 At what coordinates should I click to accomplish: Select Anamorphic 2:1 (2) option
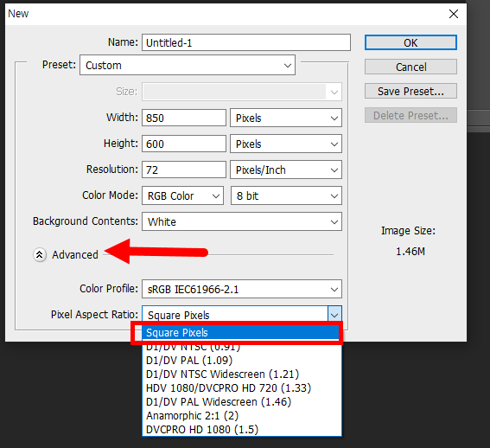[x=242, y=416]
